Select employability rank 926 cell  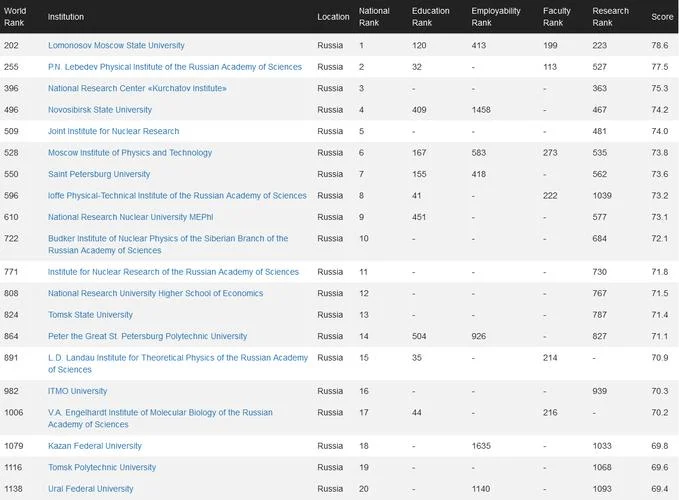tap(479, 336)
